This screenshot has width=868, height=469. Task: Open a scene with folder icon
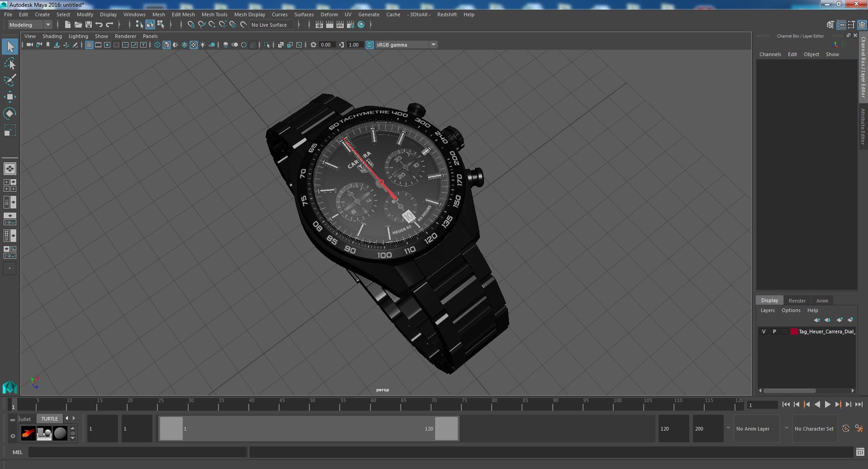tap(78, 25)
